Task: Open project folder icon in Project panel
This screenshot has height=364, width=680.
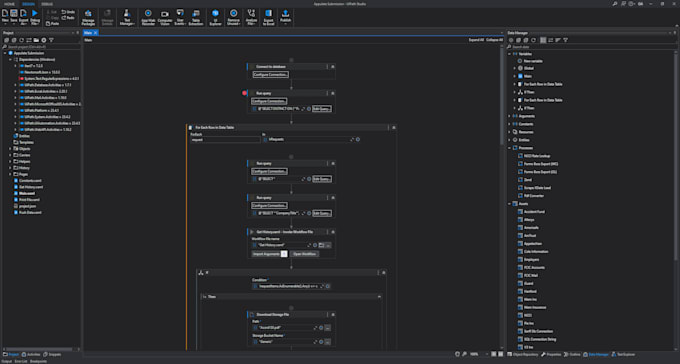Action: (x=36, y=40)
